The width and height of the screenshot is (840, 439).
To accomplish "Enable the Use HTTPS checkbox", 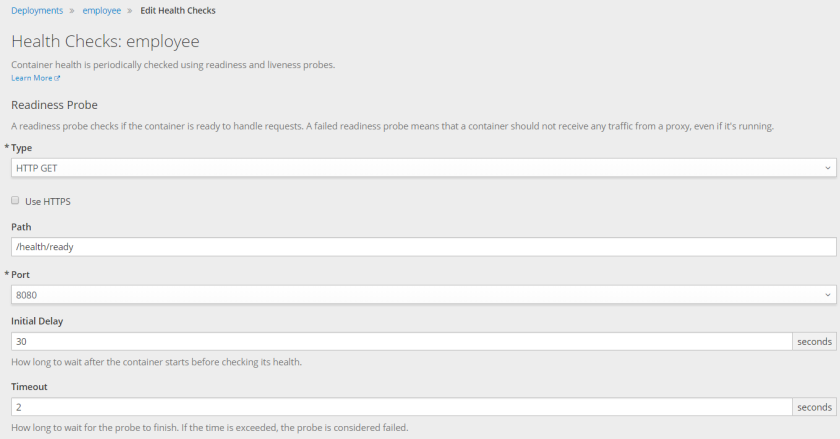I will (x=15, y=200).
